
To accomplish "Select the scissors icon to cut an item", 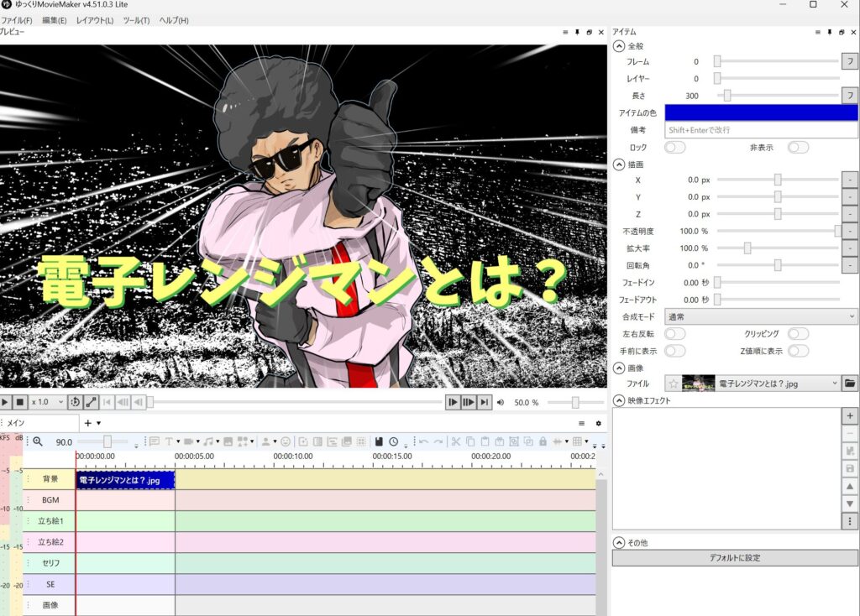I will pyautogui.click(x=456, y=441).
